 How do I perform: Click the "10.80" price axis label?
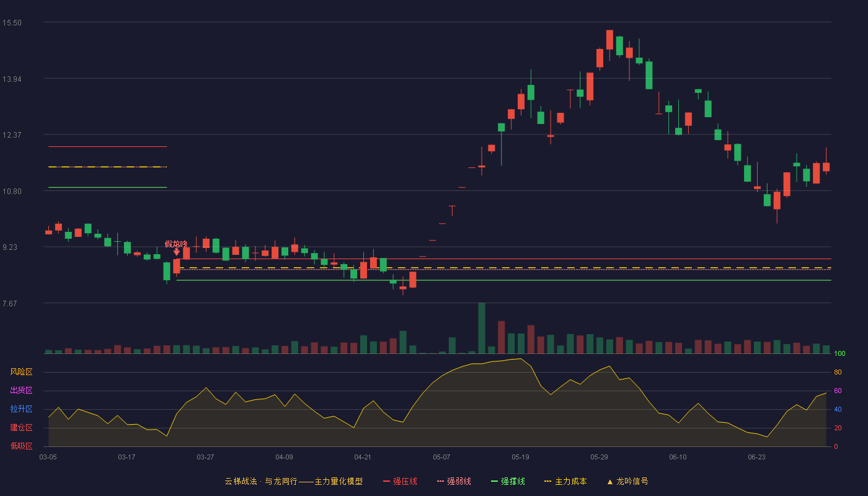point(12,192)
